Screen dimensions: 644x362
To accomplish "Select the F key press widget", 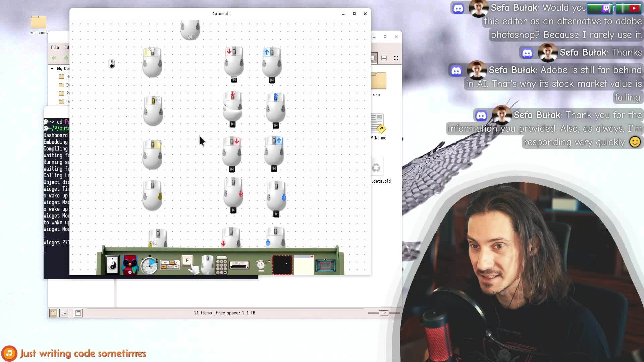I will click(187, 260).
